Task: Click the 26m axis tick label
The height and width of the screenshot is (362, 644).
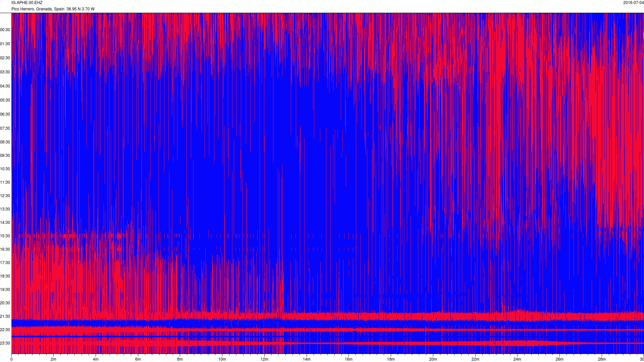Action: click(x=559, y=359)
